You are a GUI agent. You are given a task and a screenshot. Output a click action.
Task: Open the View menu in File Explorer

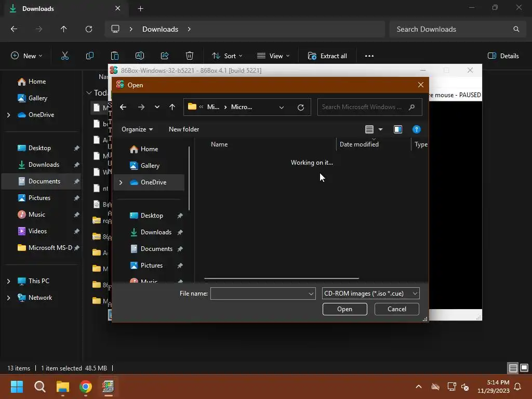coord(273,56)
